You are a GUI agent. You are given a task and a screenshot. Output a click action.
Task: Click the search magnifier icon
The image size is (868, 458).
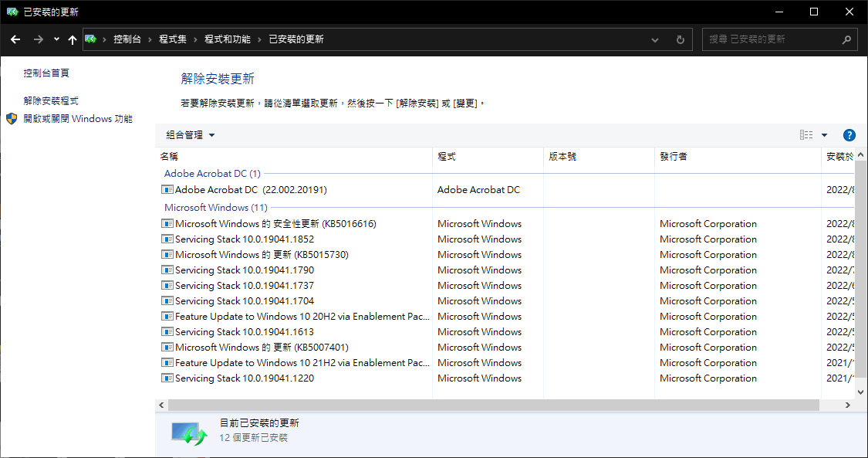846,39
